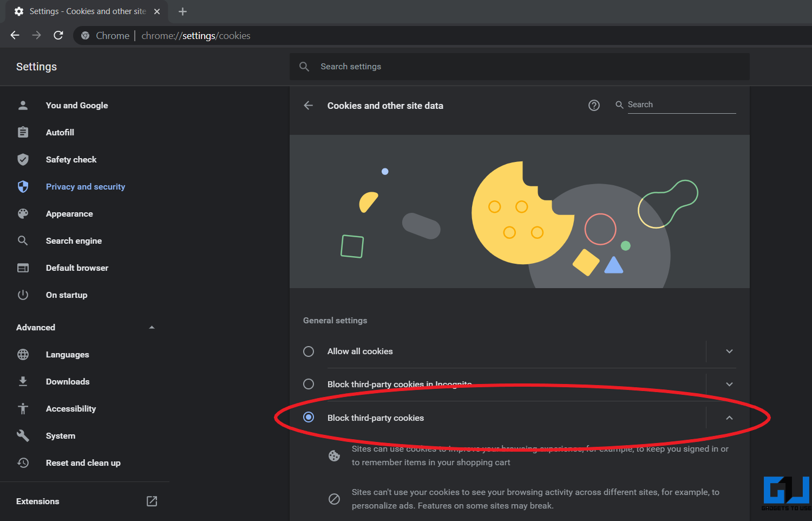Open System settings
812x521 pixels.
click(61, 436)
